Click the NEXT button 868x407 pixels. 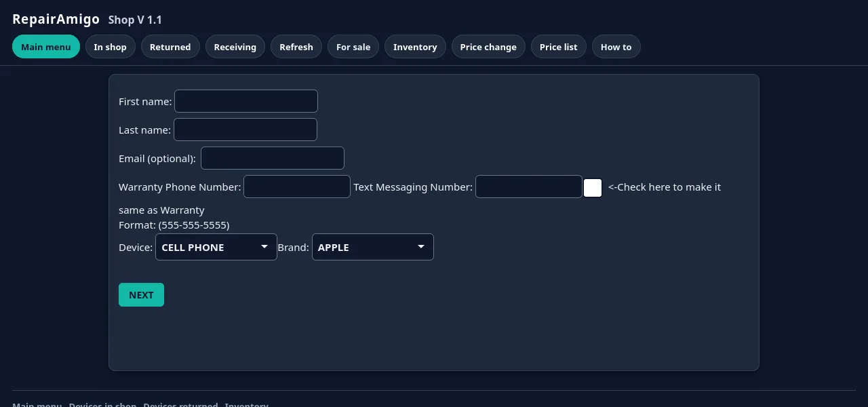pyautogui.click(x=141, y=294)
